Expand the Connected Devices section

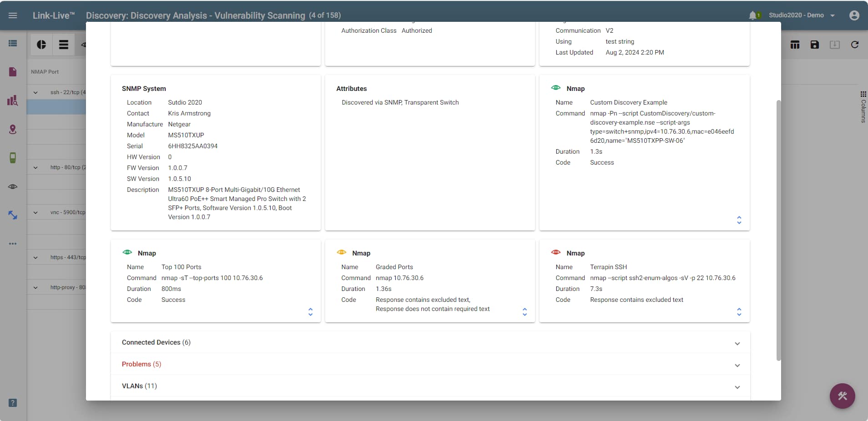(737, 343)
